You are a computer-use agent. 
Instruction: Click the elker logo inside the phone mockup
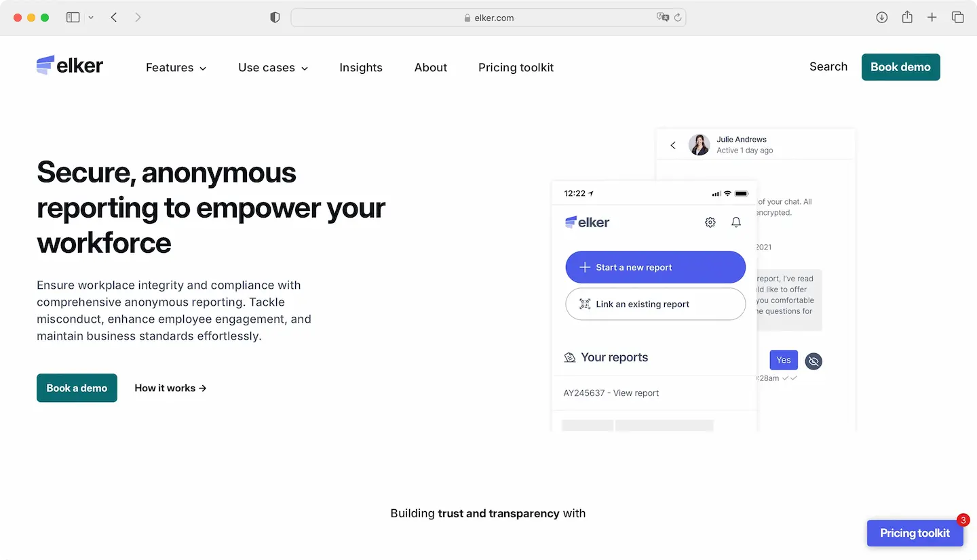click(x=586, y=222)
